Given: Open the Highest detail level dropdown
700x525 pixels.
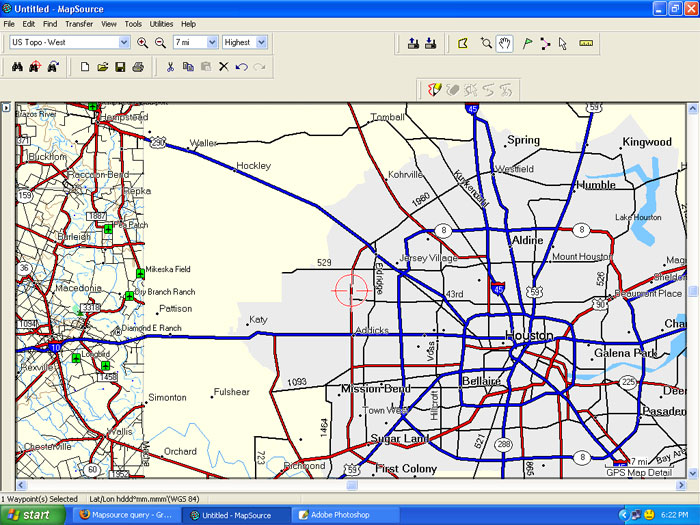Looking at the screenshot, I should 262,42.
